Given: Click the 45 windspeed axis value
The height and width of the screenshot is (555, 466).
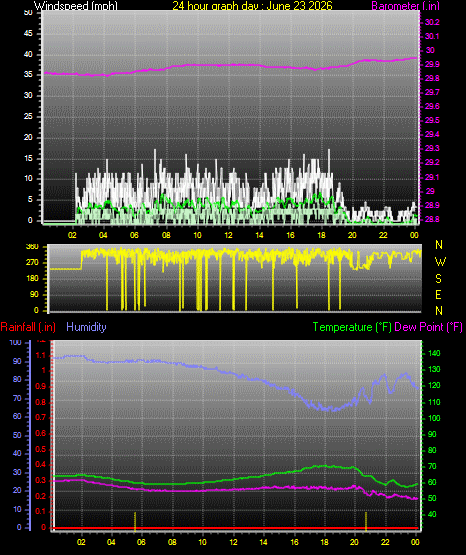Looking at the screenshot, I should pyautogui.click(x=28, y=34).
